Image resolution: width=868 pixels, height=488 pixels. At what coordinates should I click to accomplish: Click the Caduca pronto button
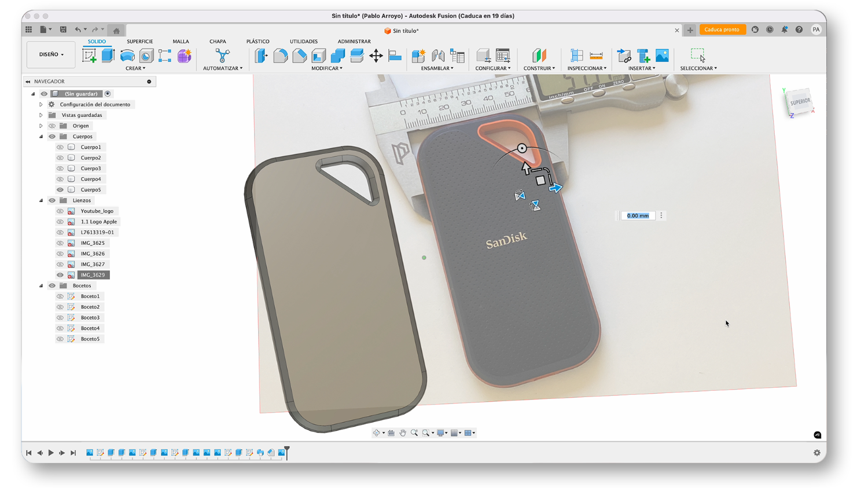click(x=722, y=30)
